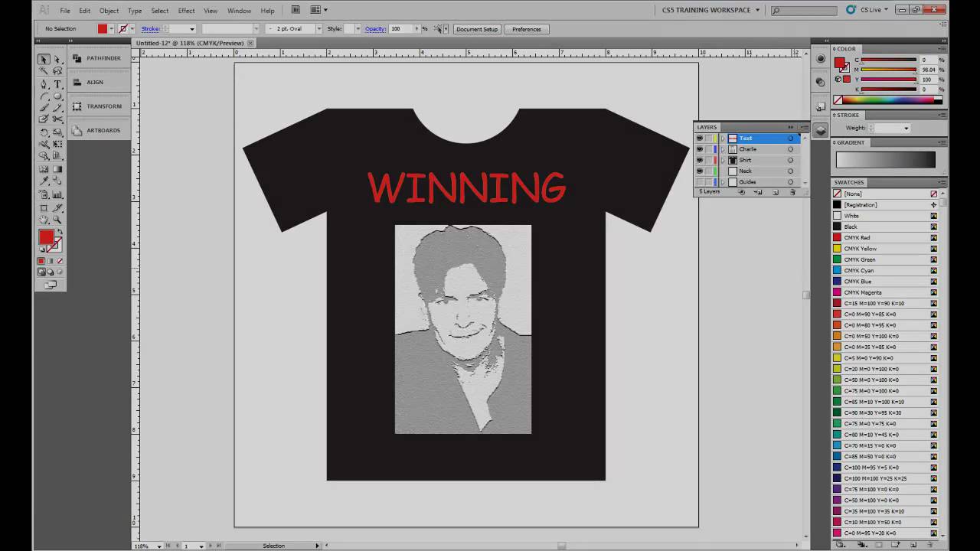Select the Type tool
This screenshot has height=551, width=980.
[57, 84]
